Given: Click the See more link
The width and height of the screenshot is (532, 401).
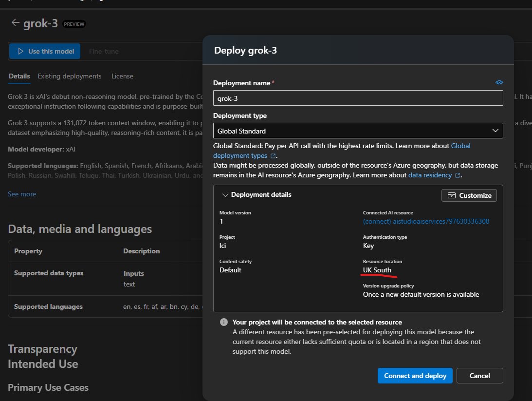Looking at the screenshot, I should [22, 194].
